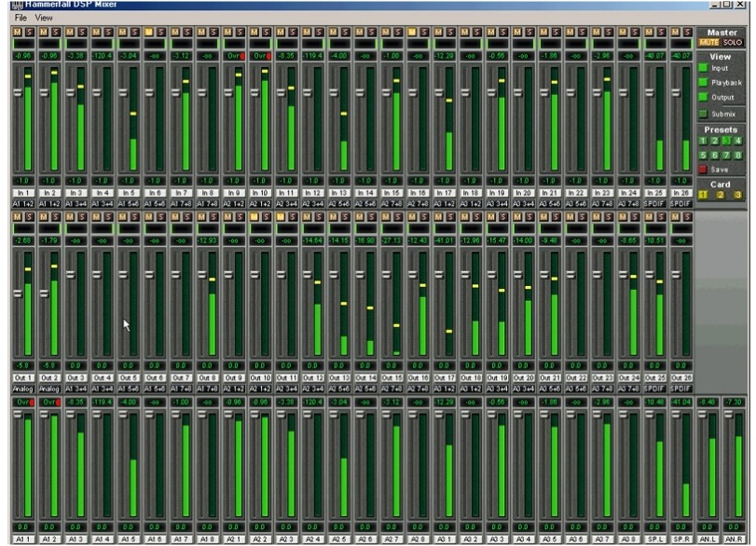Click the Hammerfall DSP Mixer title bar icon
This screenshot has width=756, height=546.
click(x=17, y=5)
